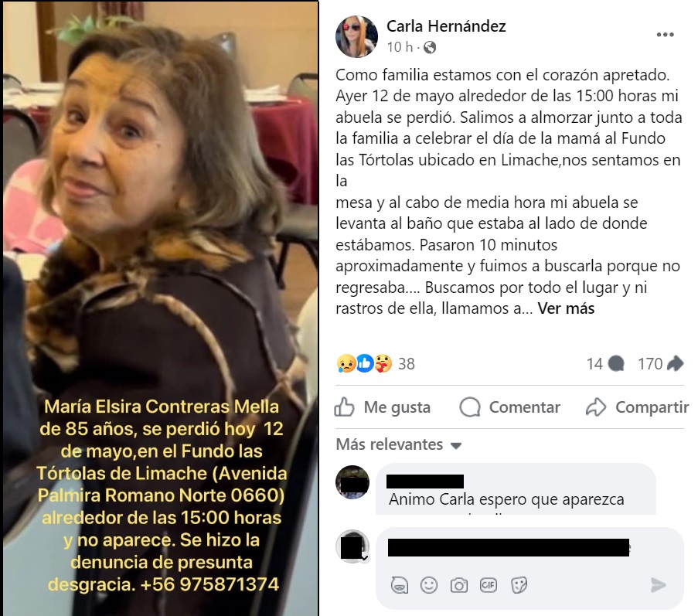The image size is (698, 616).
Task: Open the commenter identity switcher chevron
Action: 365,558
